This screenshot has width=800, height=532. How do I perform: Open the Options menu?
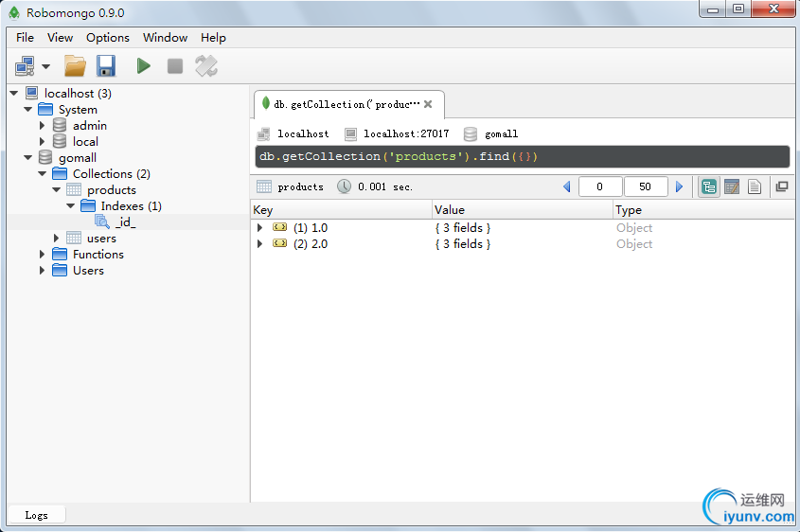108,38
